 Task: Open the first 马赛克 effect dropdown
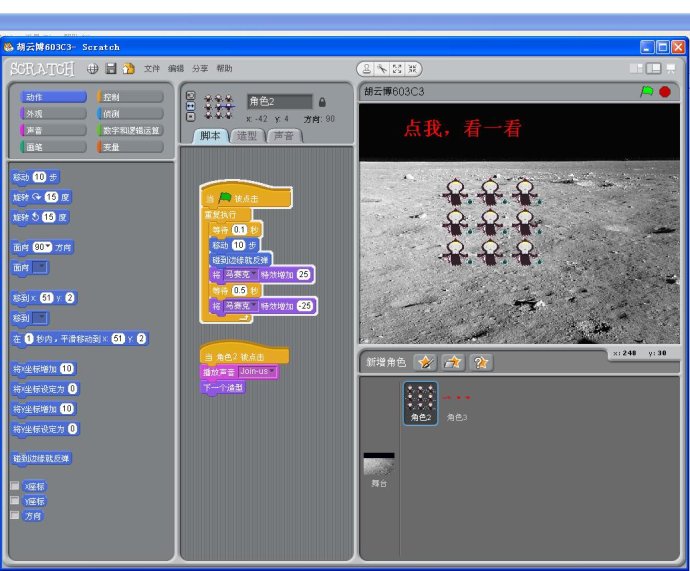254,274
